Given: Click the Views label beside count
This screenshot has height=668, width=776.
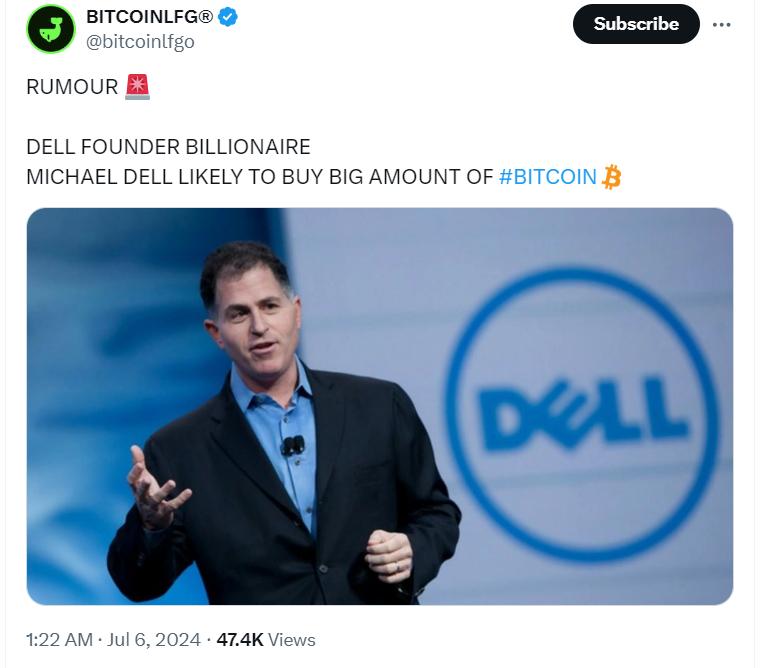Looking at the screenshot, I should pos(291,640).
